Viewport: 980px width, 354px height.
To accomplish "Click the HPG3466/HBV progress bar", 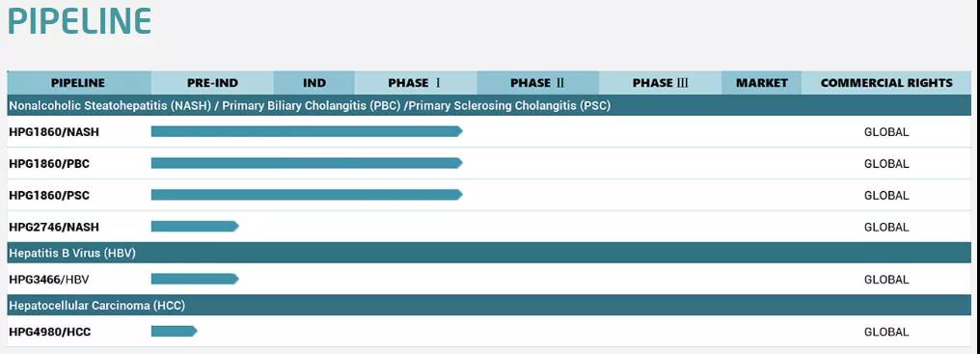I will coord(195,279).
